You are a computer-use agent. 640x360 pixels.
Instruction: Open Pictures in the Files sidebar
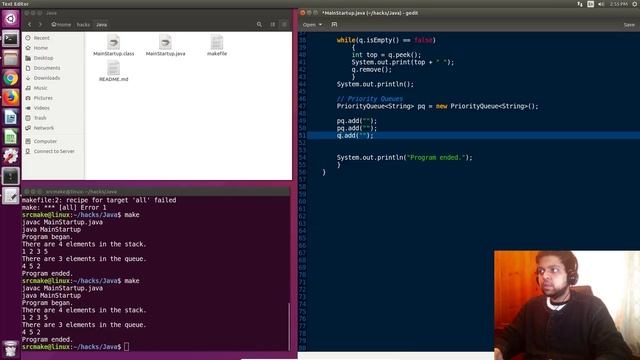pos(43,98)
